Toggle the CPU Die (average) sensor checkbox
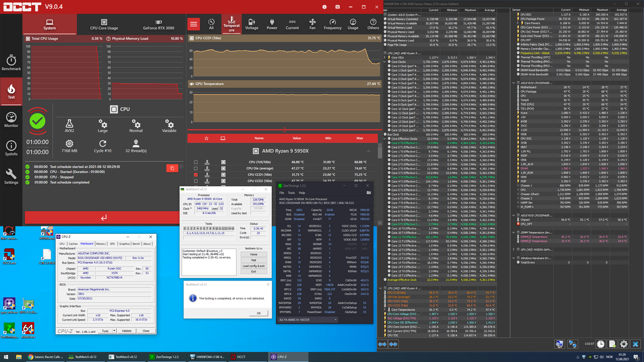The width and height of the screenshot is (644, 362). 196,168
